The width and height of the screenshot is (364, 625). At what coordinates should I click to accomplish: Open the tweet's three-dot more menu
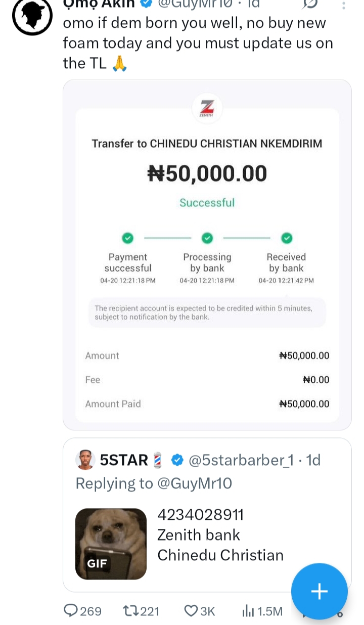click(344, 5)
